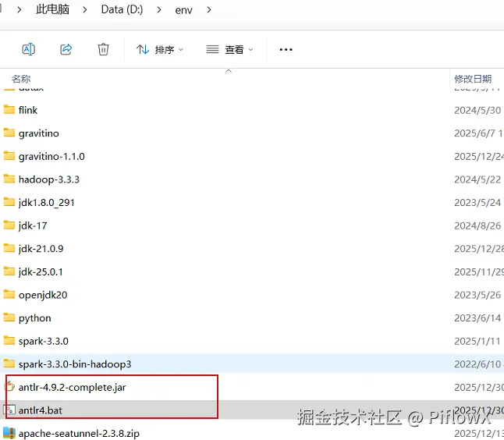Expand chevron after 此电脑 breadcrumb

[84, 10]
